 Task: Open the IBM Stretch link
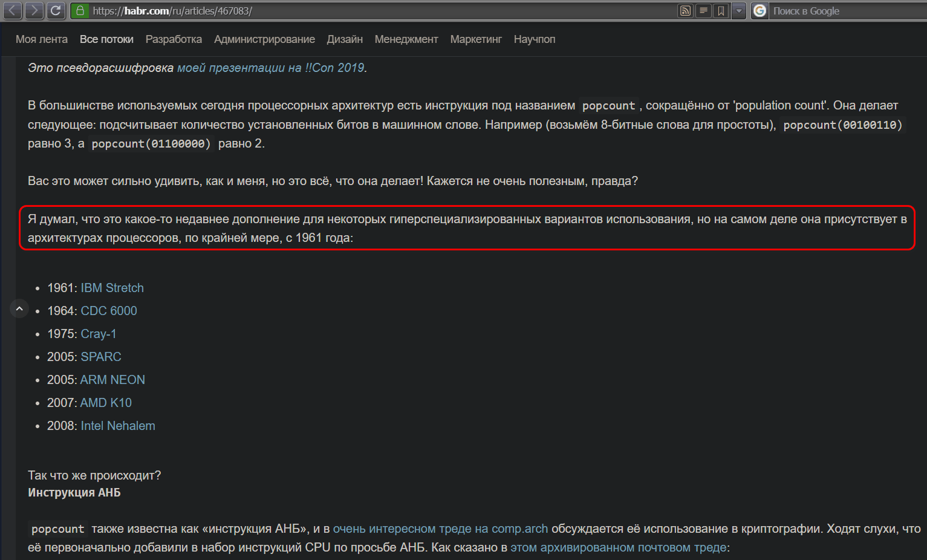[x=112, y=288]
